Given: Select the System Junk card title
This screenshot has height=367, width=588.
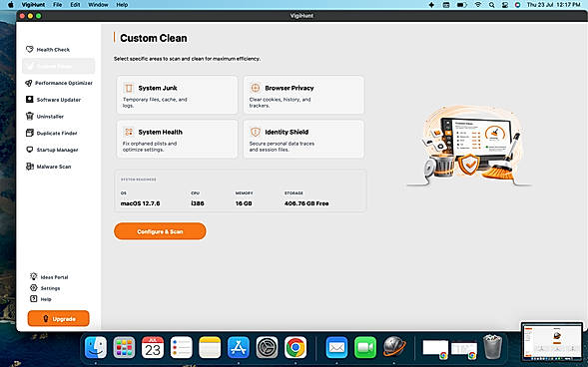Looking at the screenshot, I should [158, 88].
